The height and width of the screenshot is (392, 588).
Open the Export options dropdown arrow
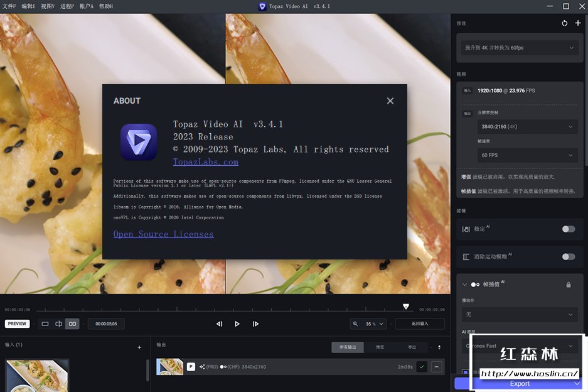577,384
